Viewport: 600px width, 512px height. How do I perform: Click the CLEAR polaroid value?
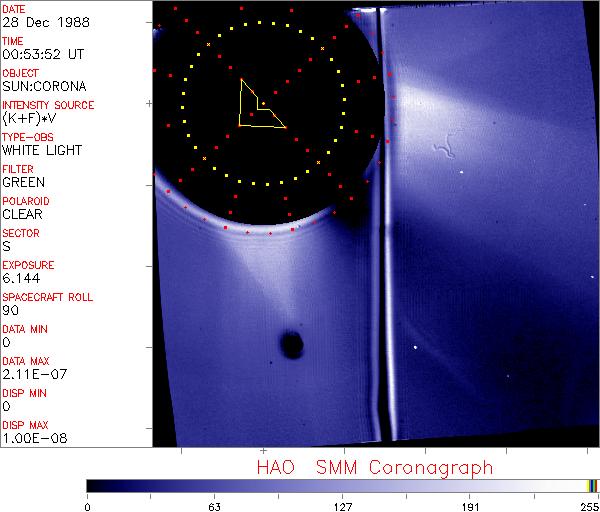pyautogui.click(x=21, y=215)
